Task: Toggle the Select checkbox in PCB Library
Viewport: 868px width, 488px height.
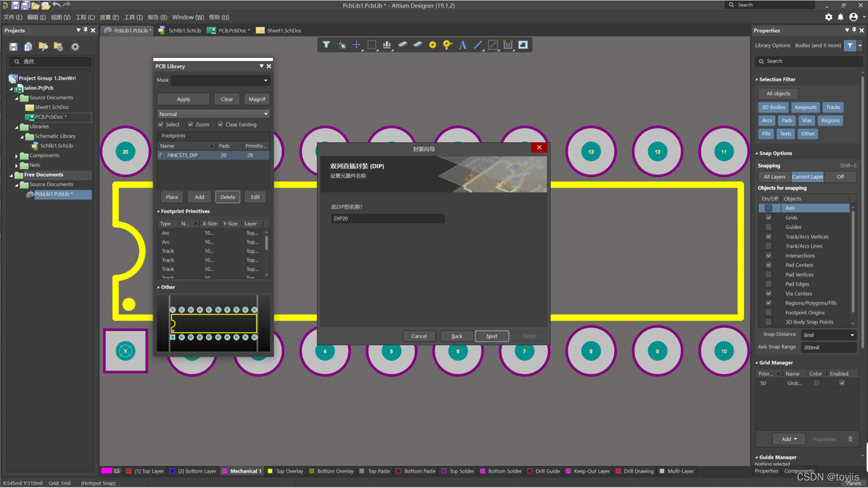Action: click(161, 124)
